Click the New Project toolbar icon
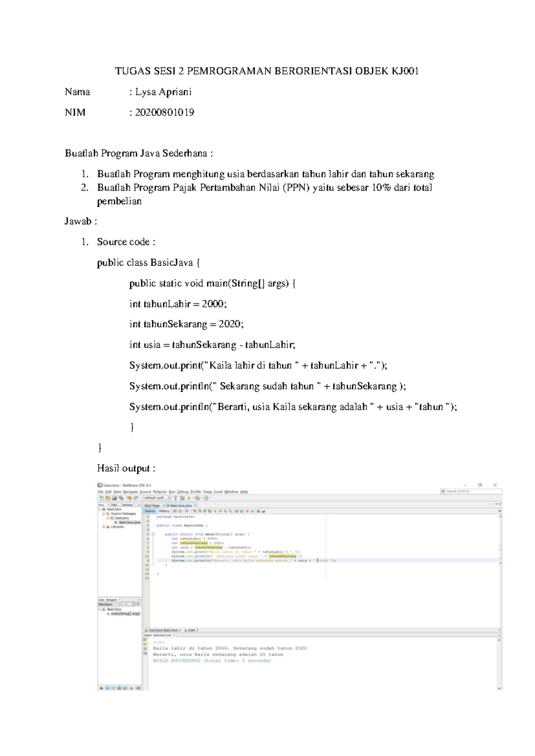Image resolution: width=535 pixels, height=756 pixels. (x=108, y=498)
